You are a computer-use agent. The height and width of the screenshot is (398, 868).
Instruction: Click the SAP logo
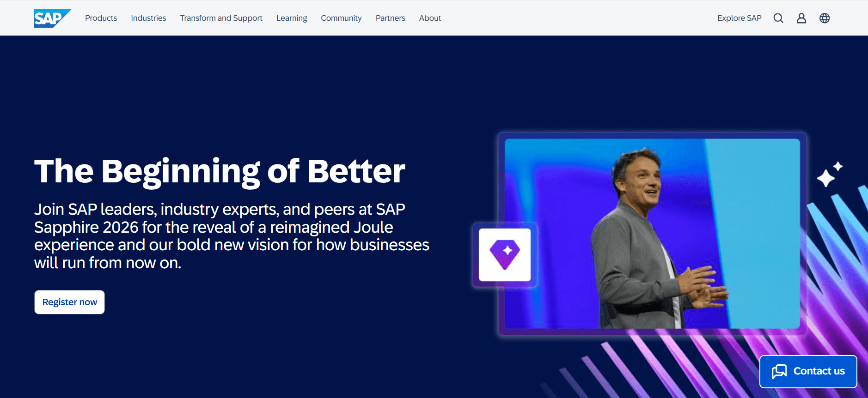52,18
